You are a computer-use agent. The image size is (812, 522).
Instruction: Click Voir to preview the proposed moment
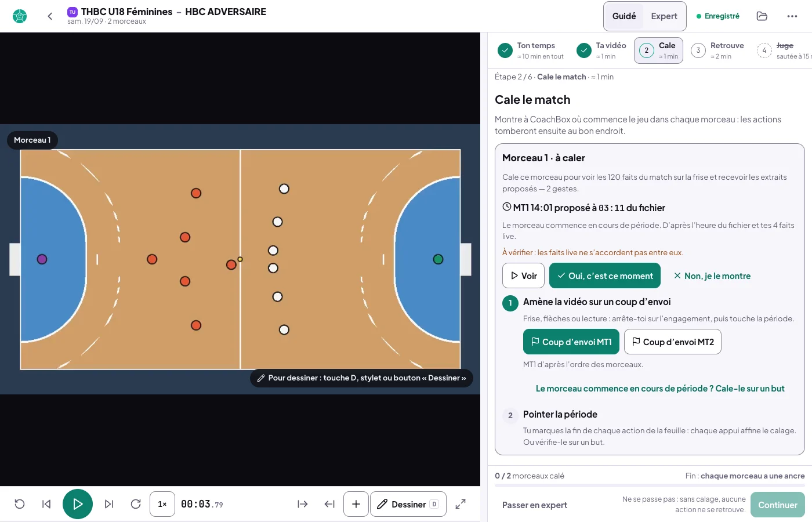(523, 275)
